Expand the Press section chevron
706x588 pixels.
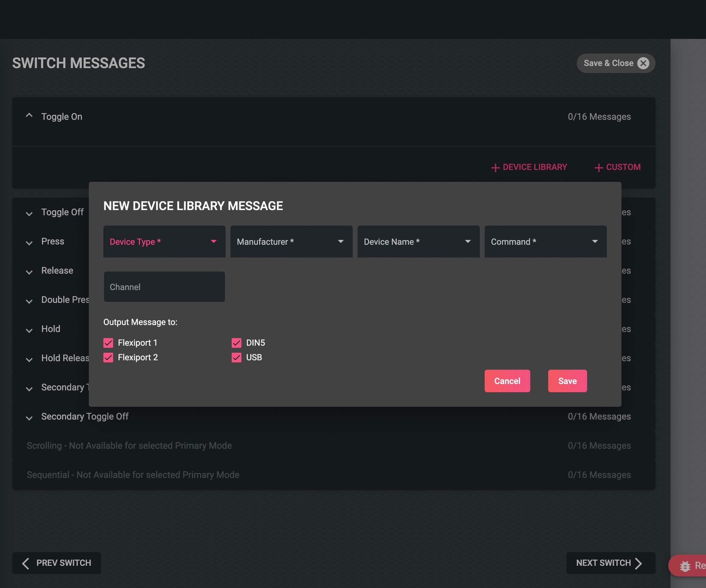[29, 243]
